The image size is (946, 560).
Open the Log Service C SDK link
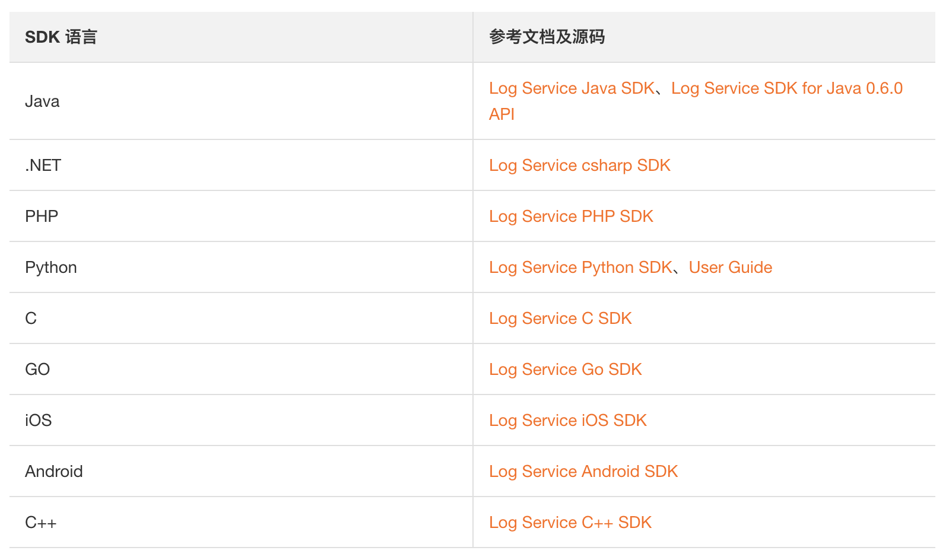[x=560, y=319]
